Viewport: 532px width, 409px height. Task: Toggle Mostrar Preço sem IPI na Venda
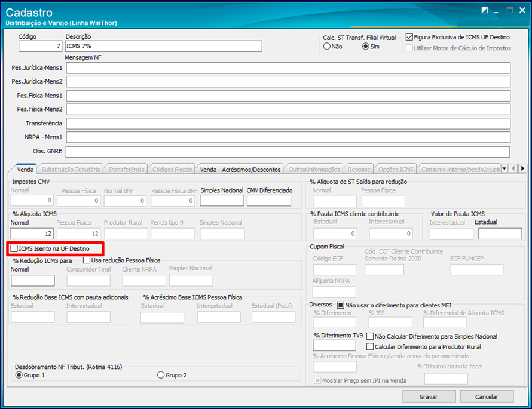click(x=317, y=380)
